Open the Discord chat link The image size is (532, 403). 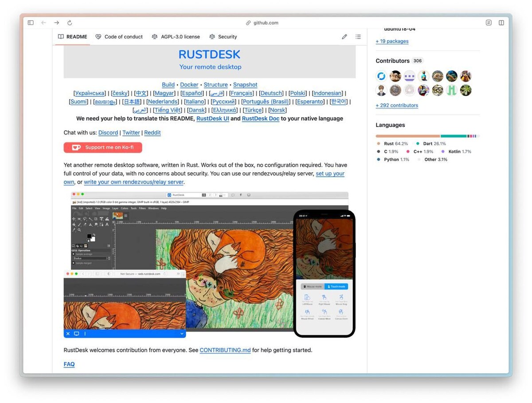108,133
